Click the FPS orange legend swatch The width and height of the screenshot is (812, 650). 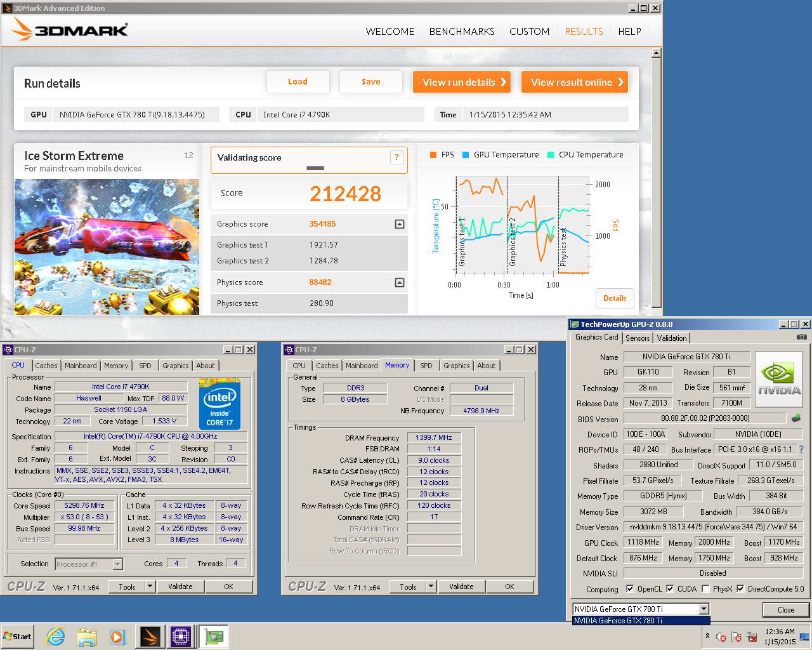pyautogui.click(x=433, y=155)
